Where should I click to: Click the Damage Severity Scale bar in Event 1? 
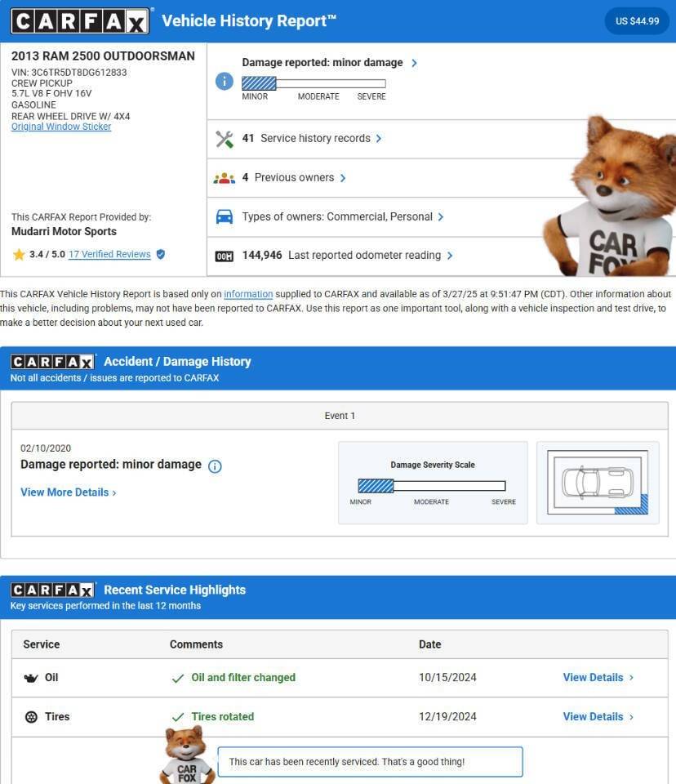point(432,485)
